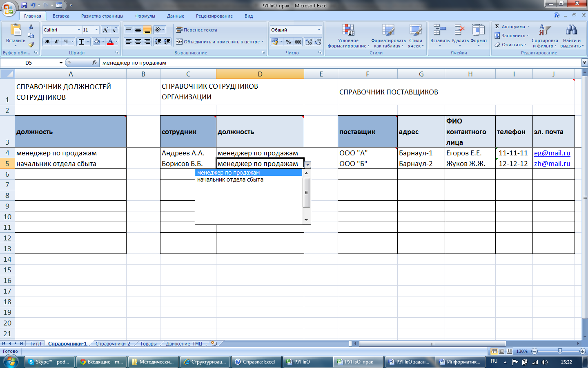Click the zoom in plus button

coord(583,351)
